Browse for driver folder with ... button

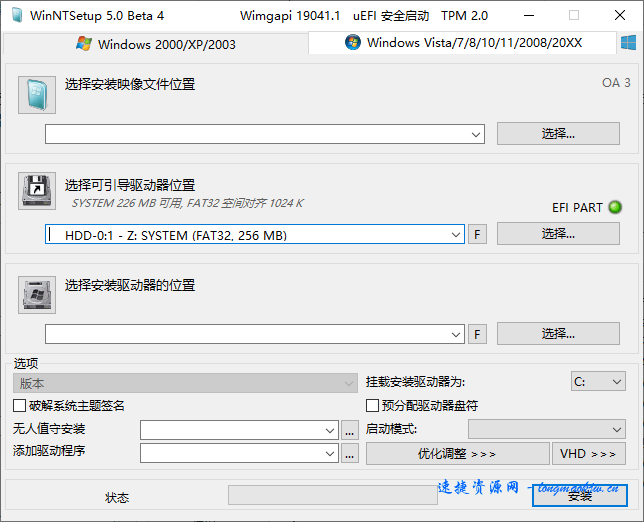pyautogui.click(x=350, y=453)
